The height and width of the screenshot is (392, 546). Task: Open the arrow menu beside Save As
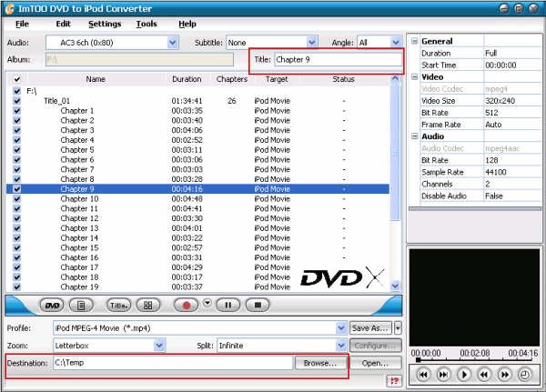point(398,328)
